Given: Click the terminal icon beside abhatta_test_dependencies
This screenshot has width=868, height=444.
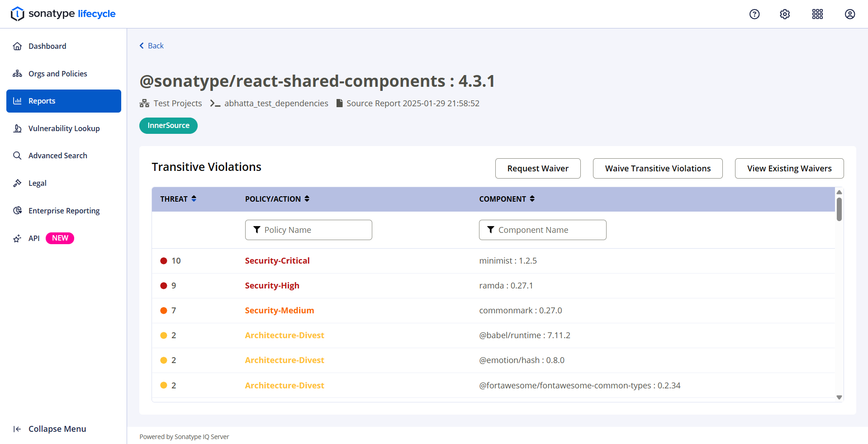Looking at the screenshot, I should pos(215,104).
